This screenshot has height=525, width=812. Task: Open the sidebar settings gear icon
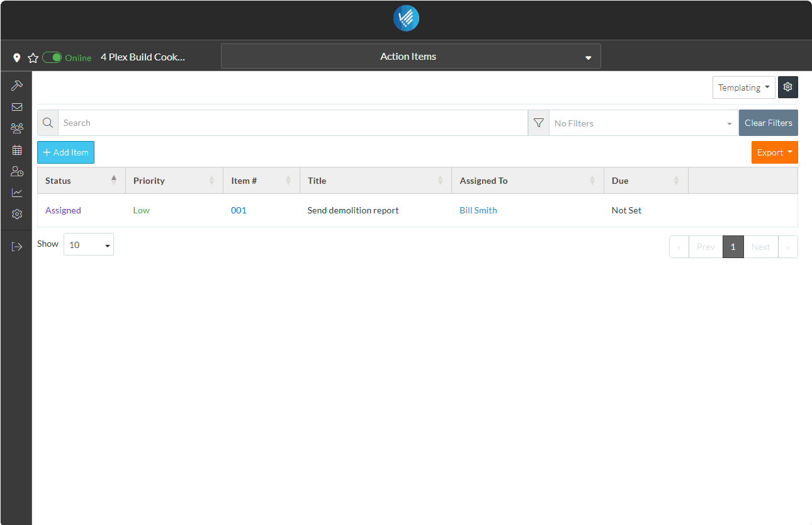17,214
